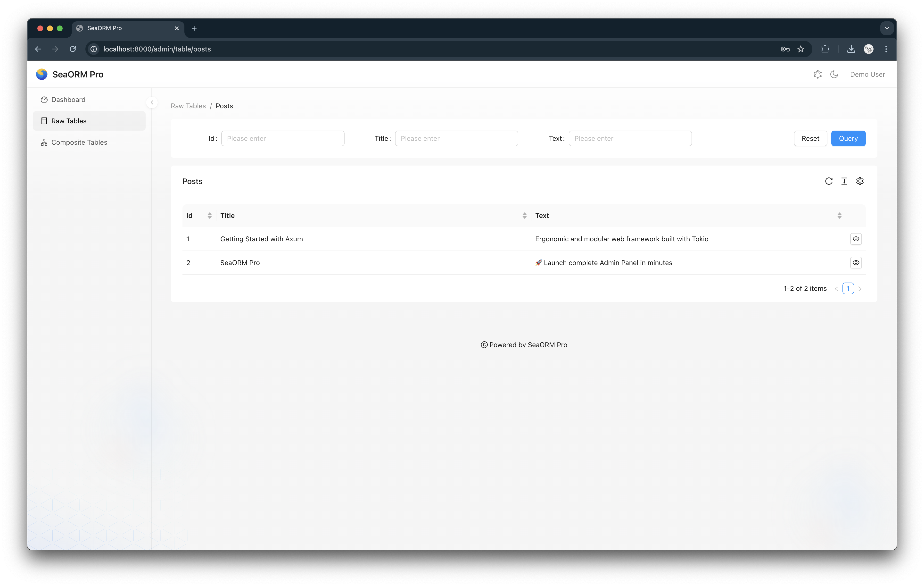Open column settings gear icon
The width and height of the screenshot is (924, 586).
coord(860,181)
